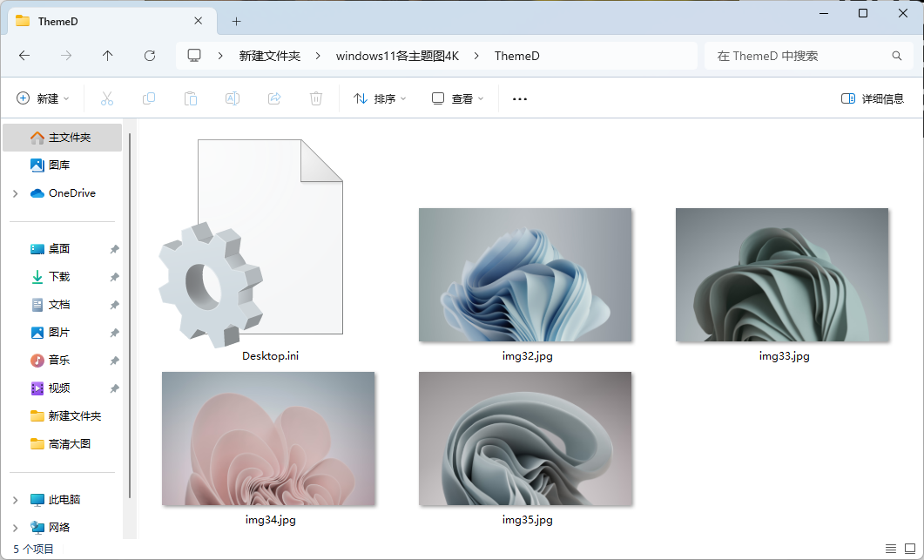Open the 查看 view menu

pos(458,98)
